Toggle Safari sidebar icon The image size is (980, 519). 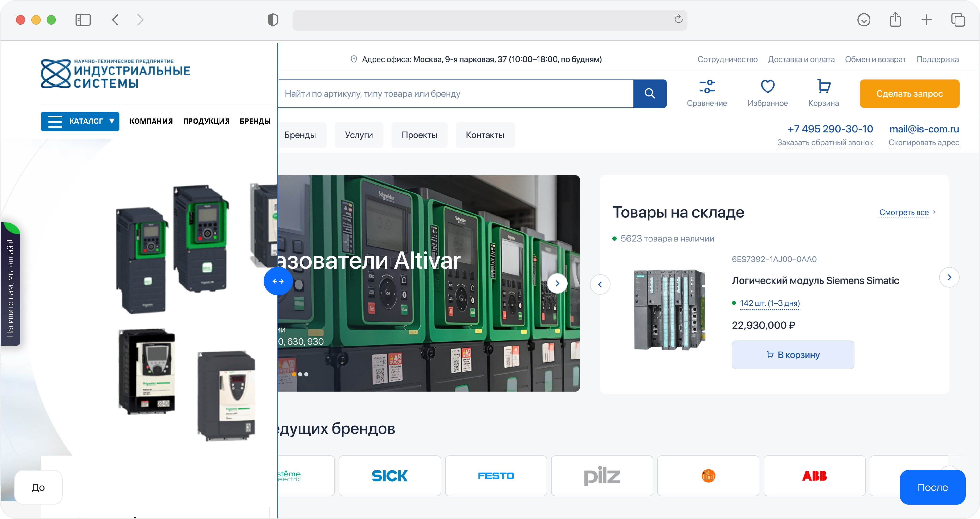coord(83,20)
